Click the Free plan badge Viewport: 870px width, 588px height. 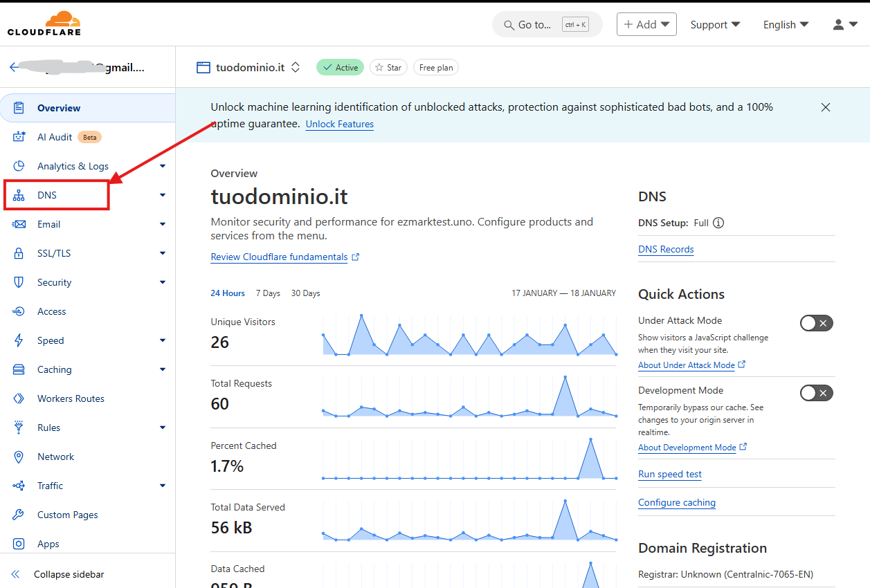click(x=436, y=67)
